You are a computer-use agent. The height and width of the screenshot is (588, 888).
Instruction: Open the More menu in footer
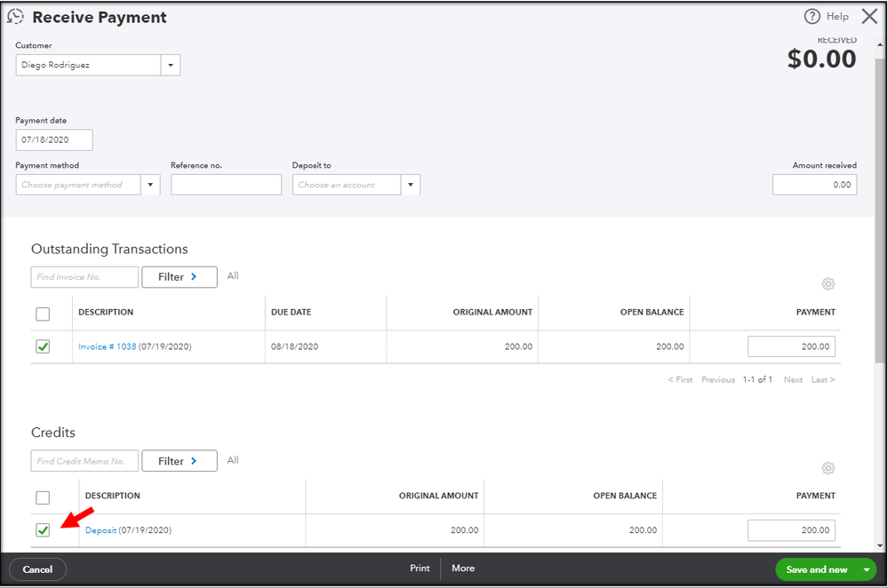[x=463, y=568]
